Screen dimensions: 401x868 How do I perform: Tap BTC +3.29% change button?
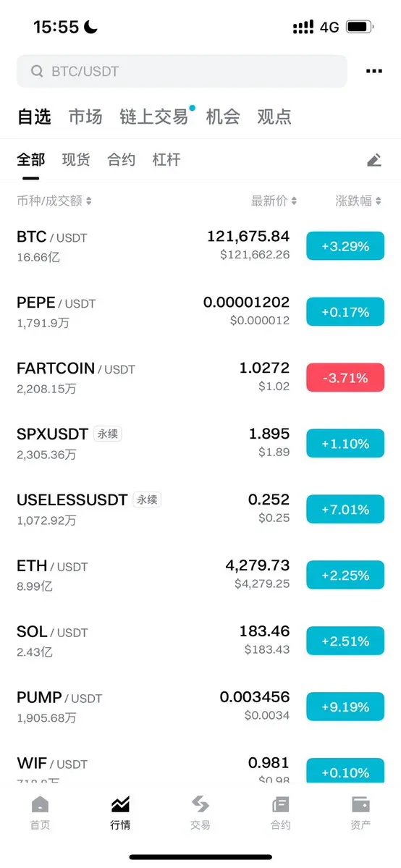[345, 246]
